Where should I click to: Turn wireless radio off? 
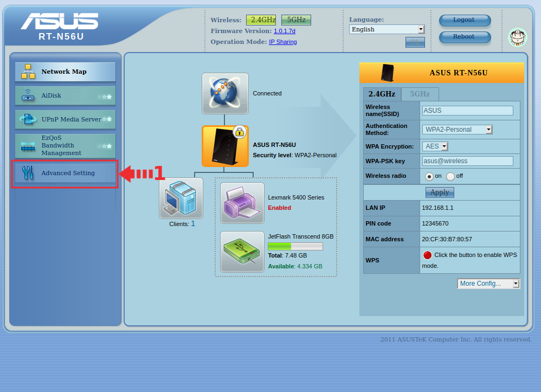(450, 176)
